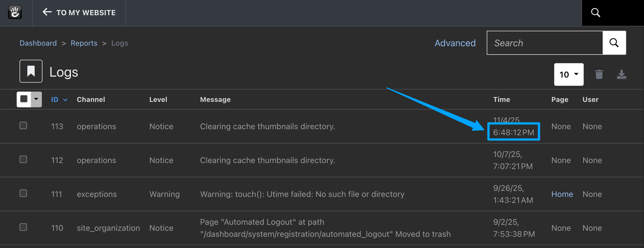The height and width of the screenshot is (248, 644).
Task: Tick the checkbox for log 113
Action: coord(23,126)
